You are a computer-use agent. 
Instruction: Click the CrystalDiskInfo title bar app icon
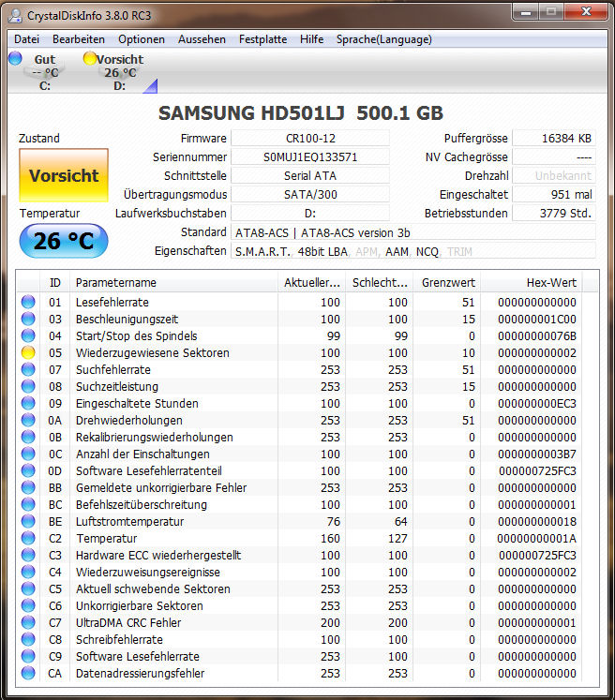point(16,16)
